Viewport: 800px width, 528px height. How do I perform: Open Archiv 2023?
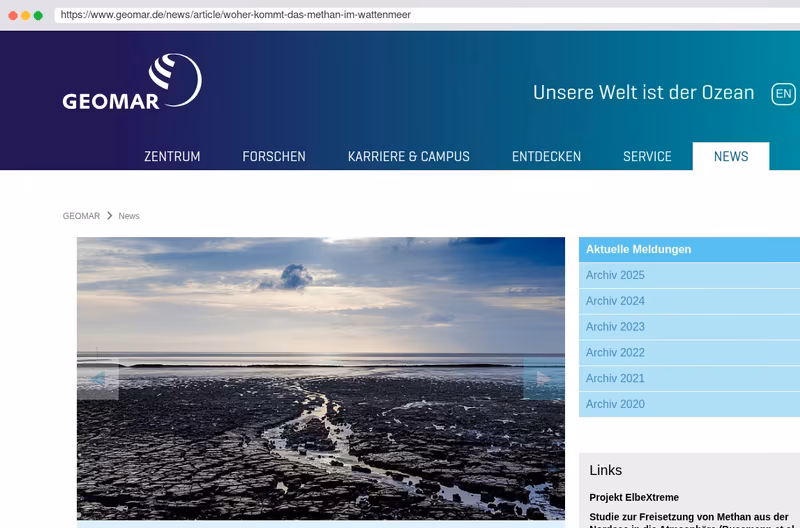pos(689,327)
